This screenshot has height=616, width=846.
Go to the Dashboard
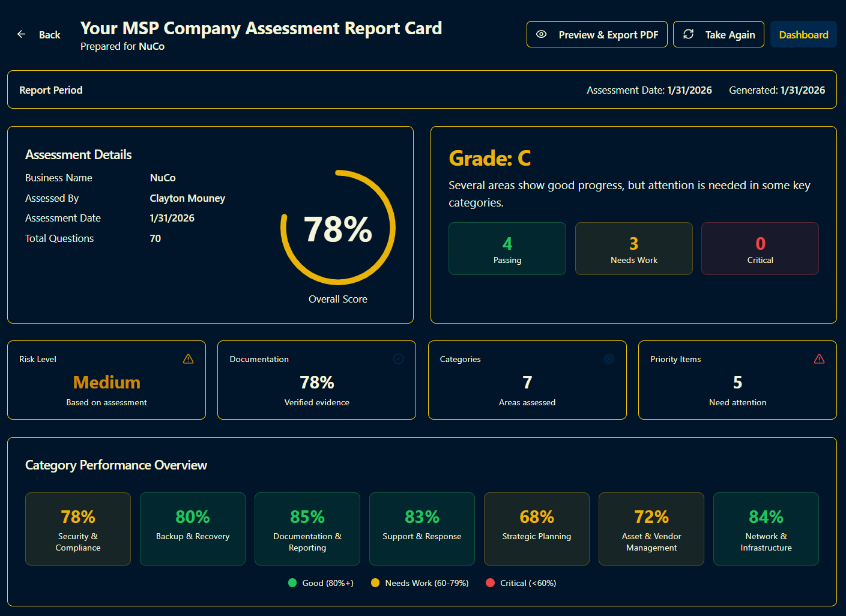pos(803,34)
